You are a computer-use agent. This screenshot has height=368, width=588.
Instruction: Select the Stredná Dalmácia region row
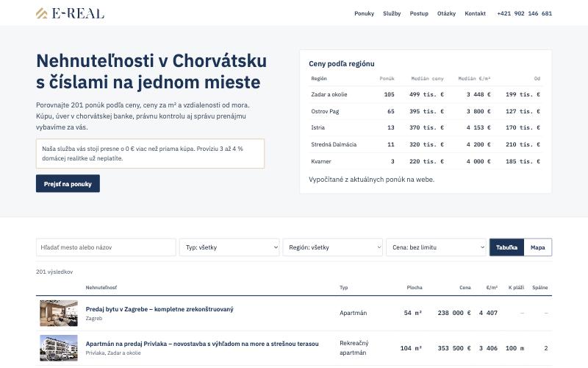click(x=426, y=144)
